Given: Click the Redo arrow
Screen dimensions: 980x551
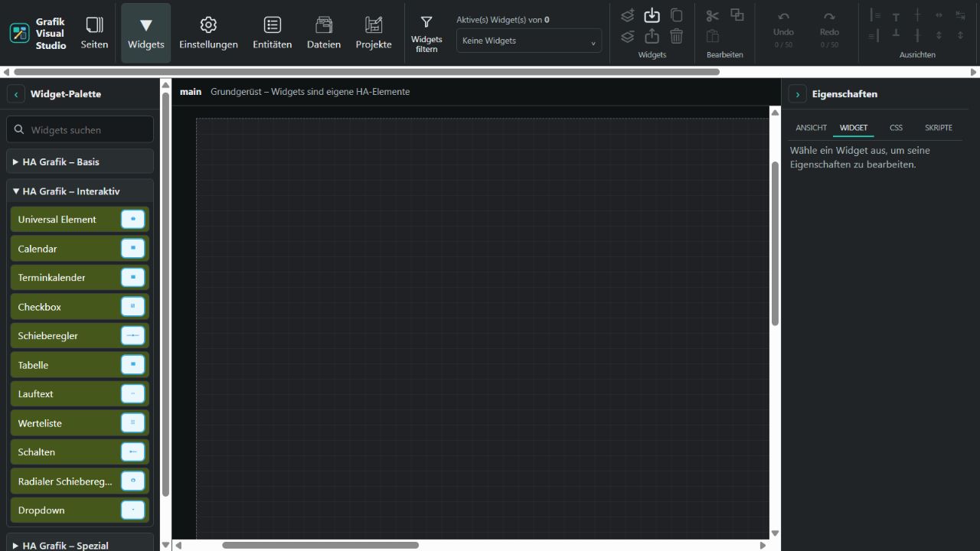Looking at the screenshot, I should [x=829, y=17].
